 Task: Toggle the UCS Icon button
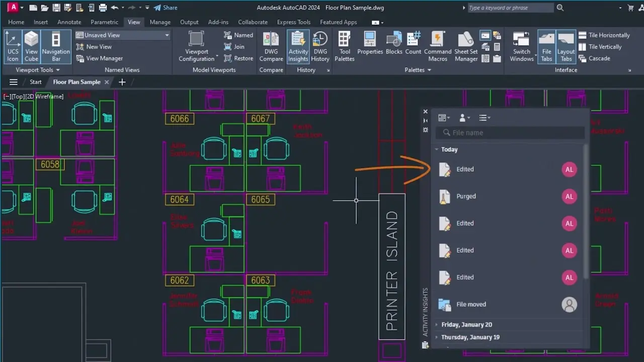click(x=13, y=46)
